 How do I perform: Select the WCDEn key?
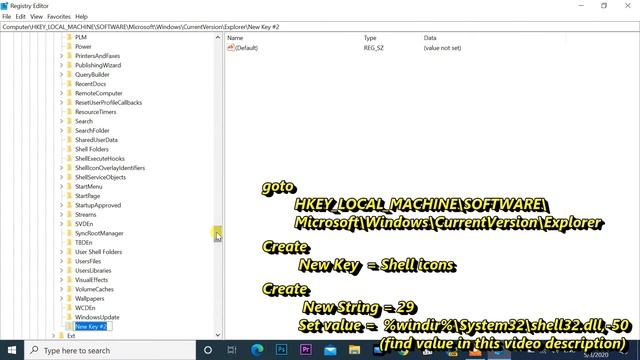[85, 308]
